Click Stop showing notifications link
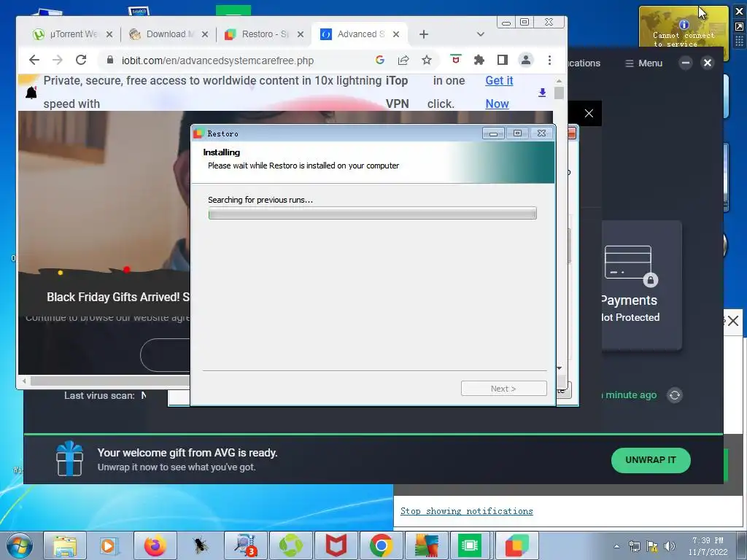Viewport: 747px width, 560px height. (x=466, y=511)
